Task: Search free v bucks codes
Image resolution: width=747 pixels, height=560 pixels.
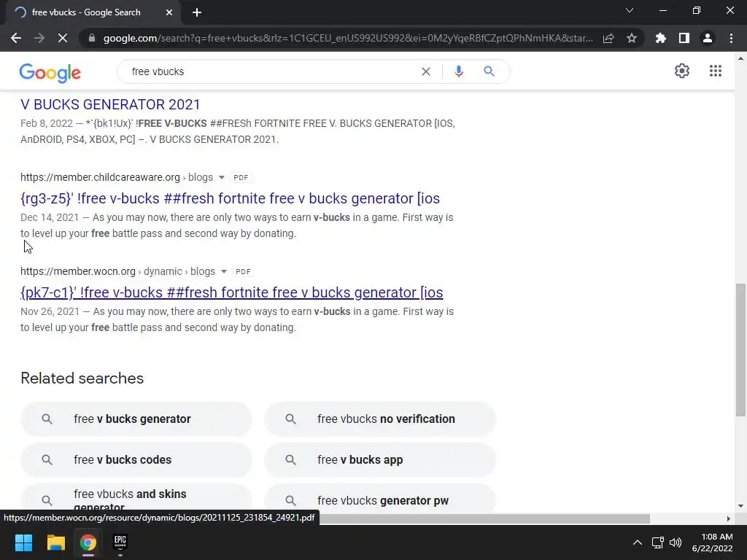Action: (x=136, y=460)
